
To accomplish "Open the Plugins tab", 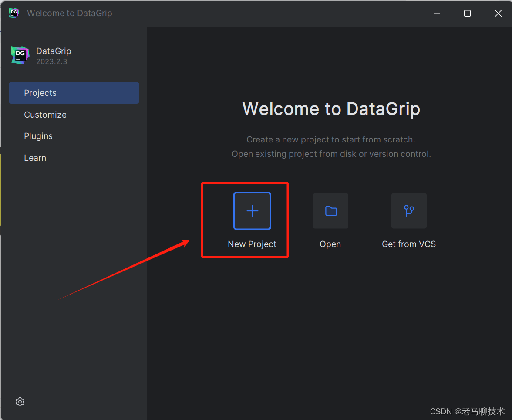I will 74,136.
